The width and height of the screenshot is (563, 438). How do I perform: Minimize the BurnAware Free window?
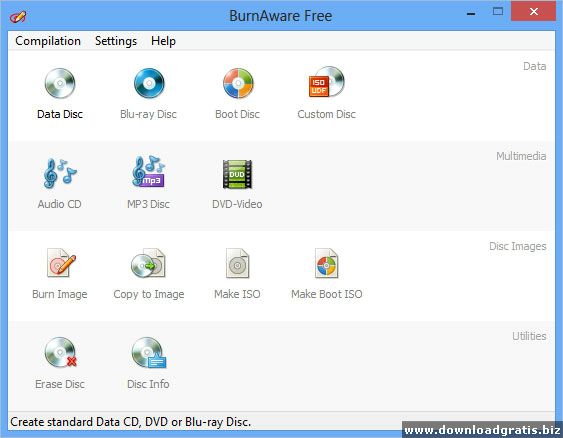(471, 14)
